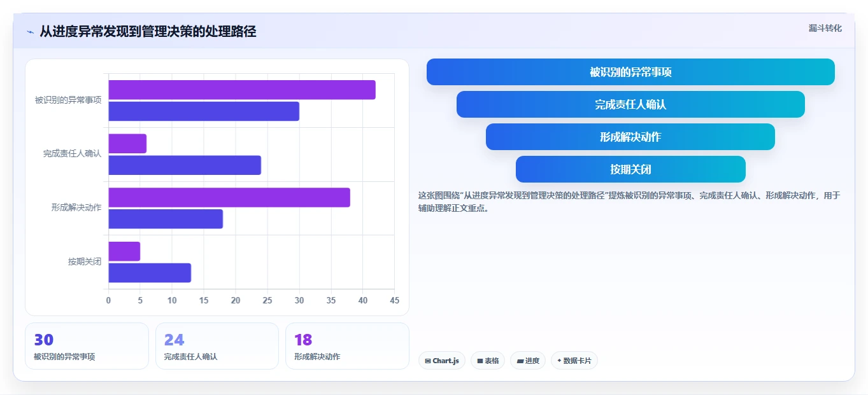Viewport: 868px width, 395px height.
Task: Select the 形成解决动作 funnel stage
Action: pyautogui.click(x=630, y=137)
